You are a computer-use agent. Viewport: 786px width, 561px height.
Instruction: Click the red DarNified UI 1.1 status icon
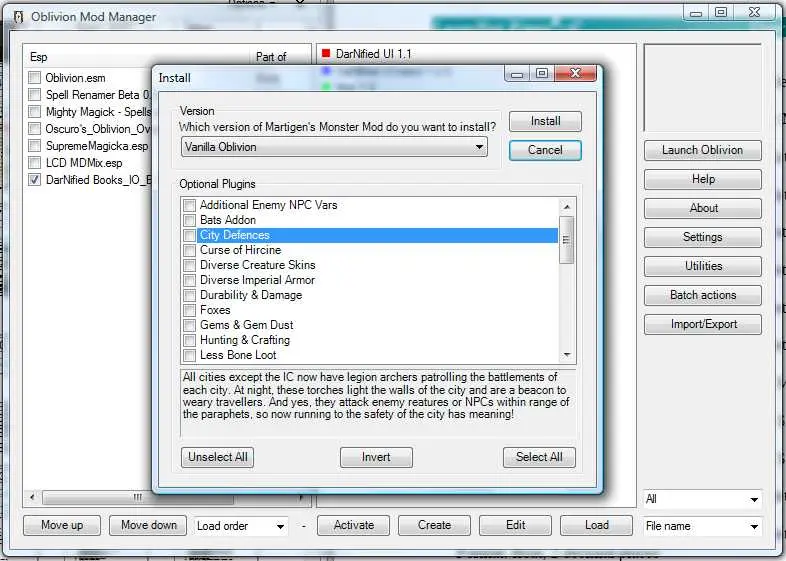(x=326, y=53)
